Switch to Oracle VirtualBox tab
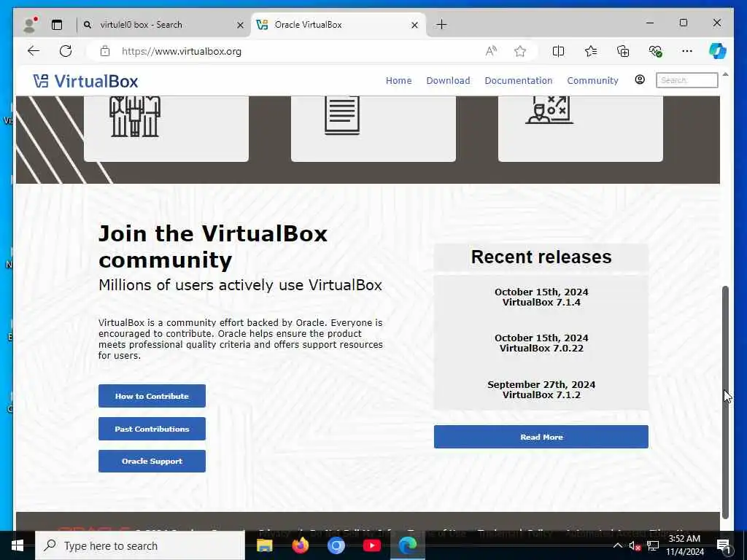 338,25
